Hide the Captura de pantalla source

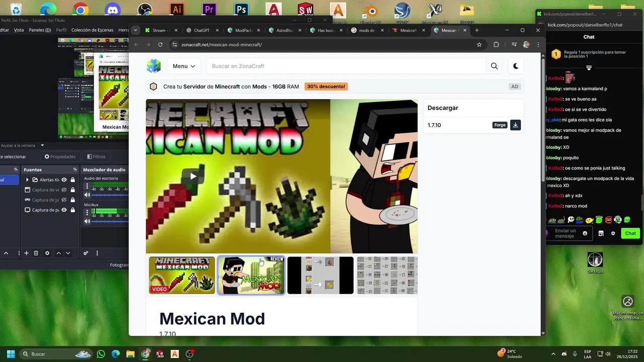point(64,210)
